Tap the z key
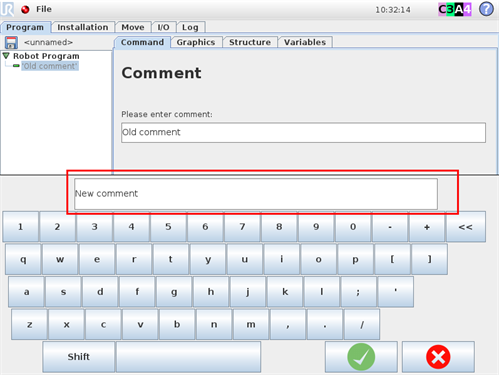499x375 pixels. [30, 324]
